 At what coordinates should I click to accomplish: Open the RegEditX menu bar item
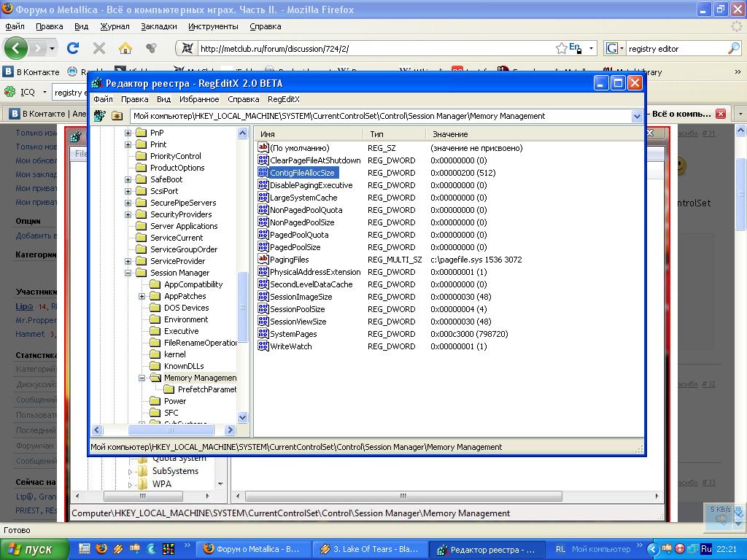tap(283, 99)
